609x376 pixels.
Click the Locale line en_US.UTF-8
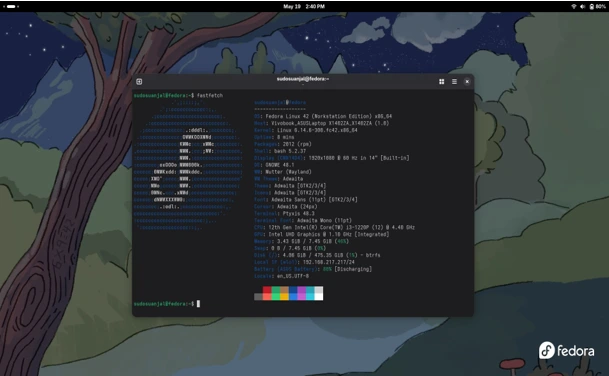point(282,276)
